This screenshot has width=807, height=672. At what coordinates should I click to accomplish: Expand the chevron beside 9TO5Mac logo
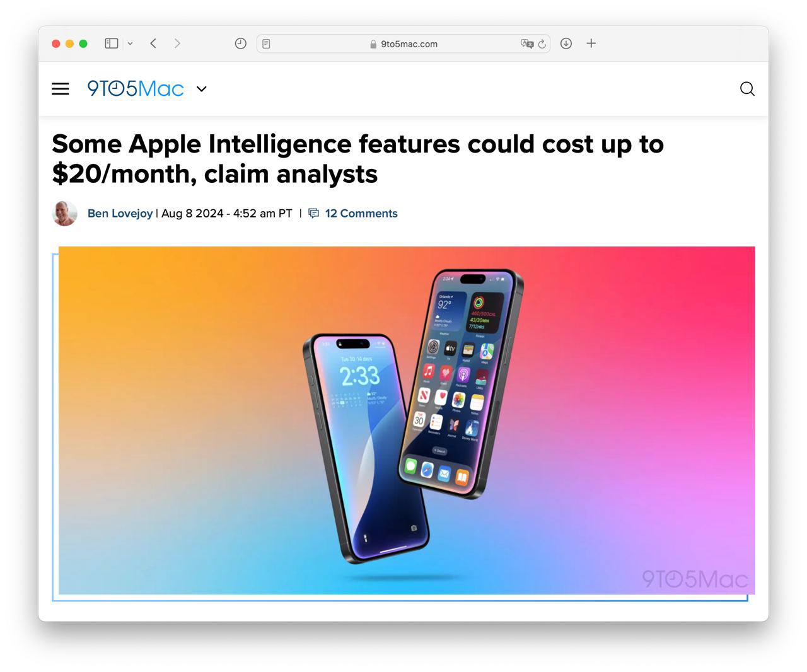202,89
